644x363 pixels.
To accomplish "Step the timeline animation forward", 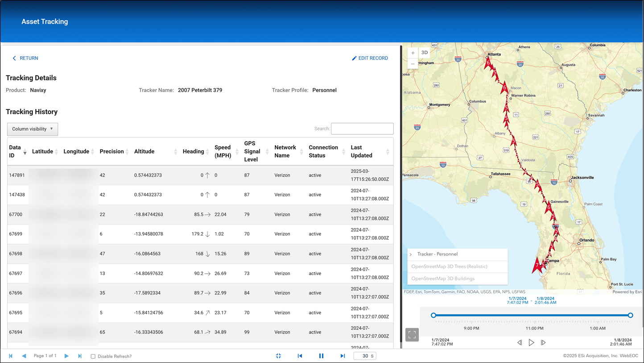I will (543, 342).
